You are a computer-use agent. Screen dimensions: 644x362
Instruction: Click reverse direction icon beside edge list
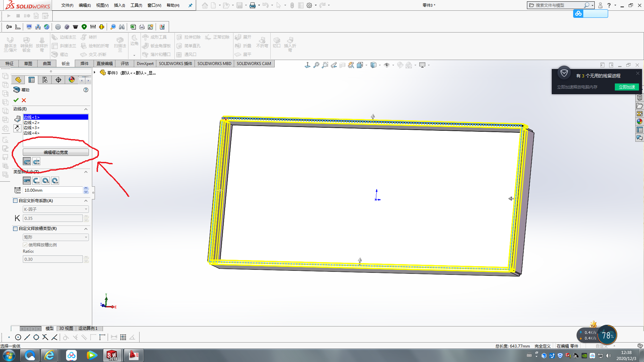17,128
